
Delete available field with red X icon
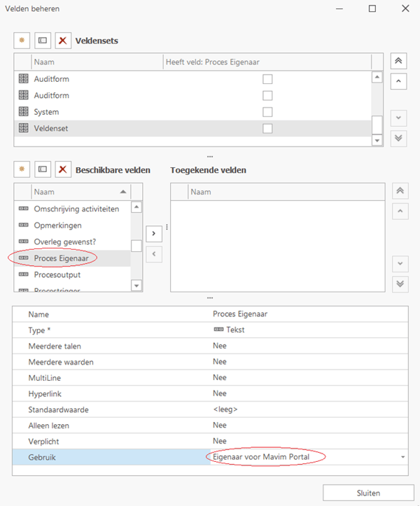(x=63, y=169)
